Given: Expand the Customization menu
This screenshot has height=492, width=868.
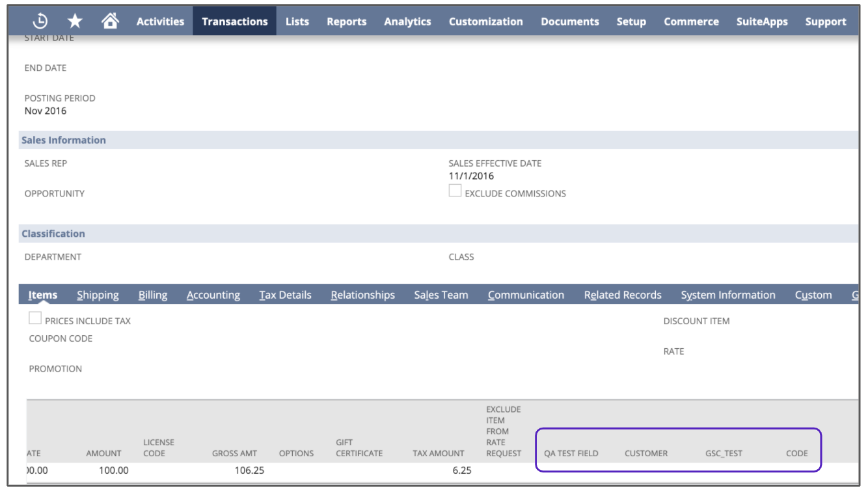Looking at the screenshot, I should point(485,21).
